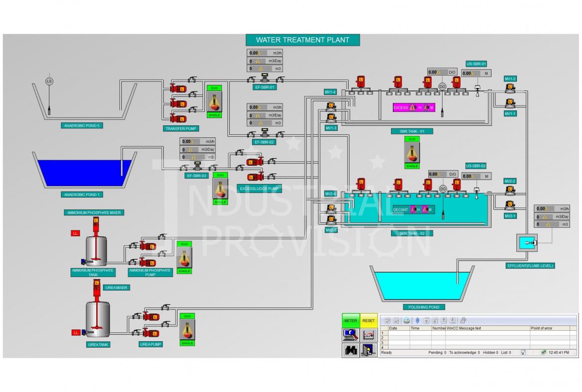Select the top transfer pump motor
Screen dimensions: 582x392
(178, 89)
